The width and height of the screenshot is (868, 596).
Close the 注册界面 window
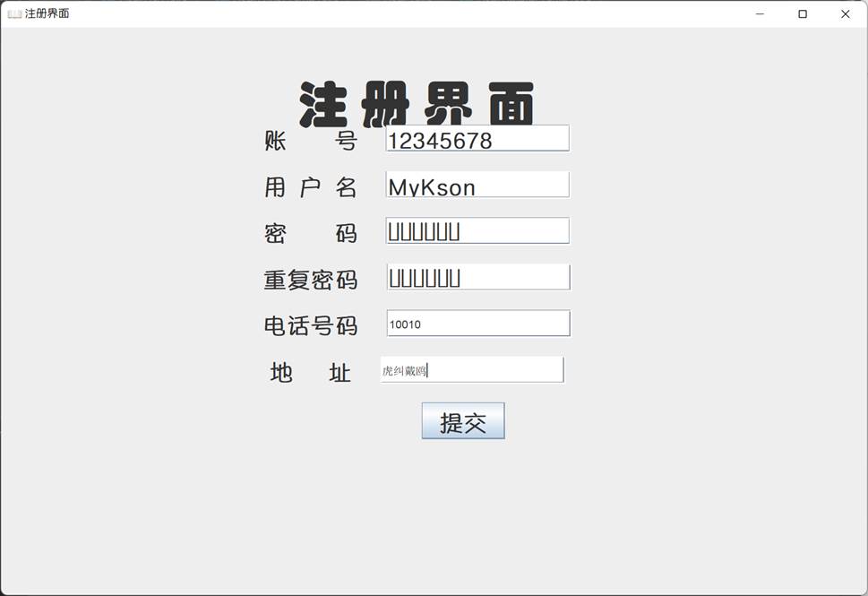click(846, 13)
